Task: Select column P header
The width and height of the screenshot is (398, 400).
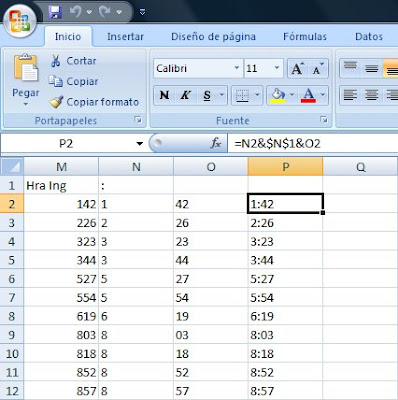Action: coord(286,167)
